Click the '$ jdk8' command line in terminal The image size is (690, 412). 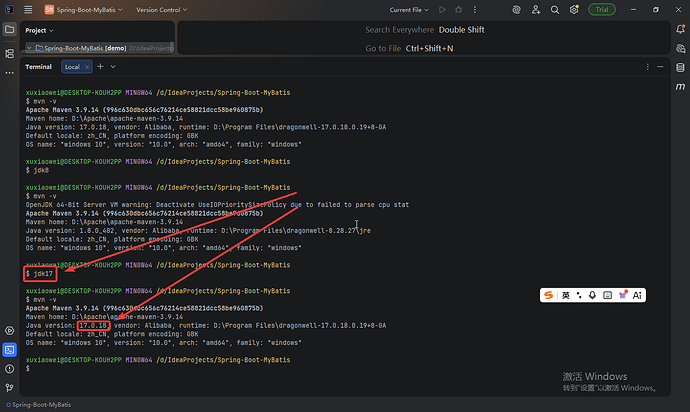(x=37, y=170)
